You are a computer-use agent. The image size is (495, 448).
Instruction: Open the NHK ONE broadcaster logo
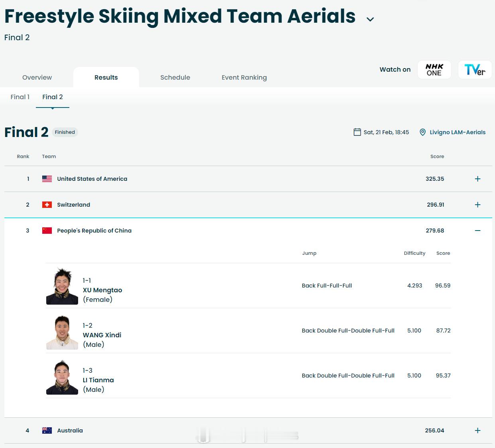(434, 70)
